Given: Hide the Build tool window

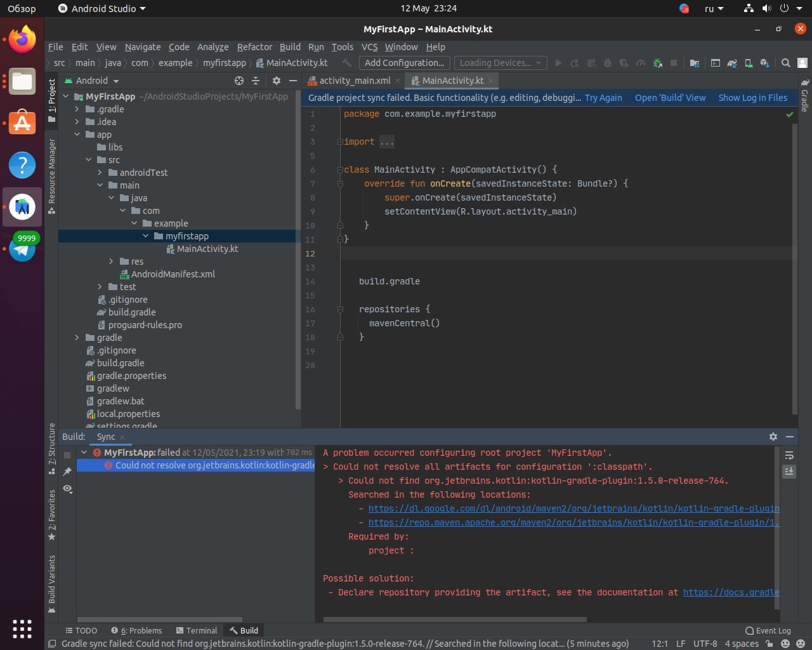Looking at the screenshot, I should [x=790, y=437].
